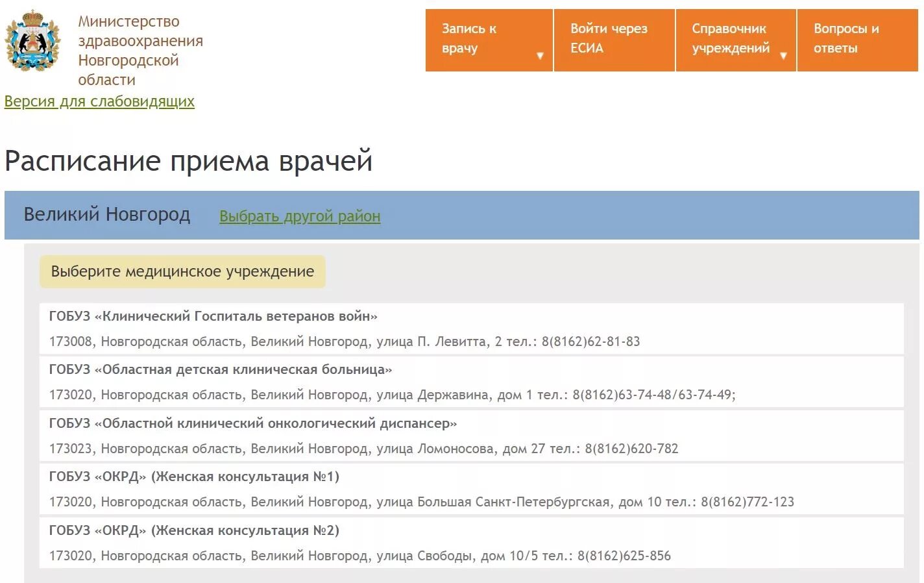Click address улица Ломоносова, дом 27
This screenshot has width=924, height=583.
point(461,449)
